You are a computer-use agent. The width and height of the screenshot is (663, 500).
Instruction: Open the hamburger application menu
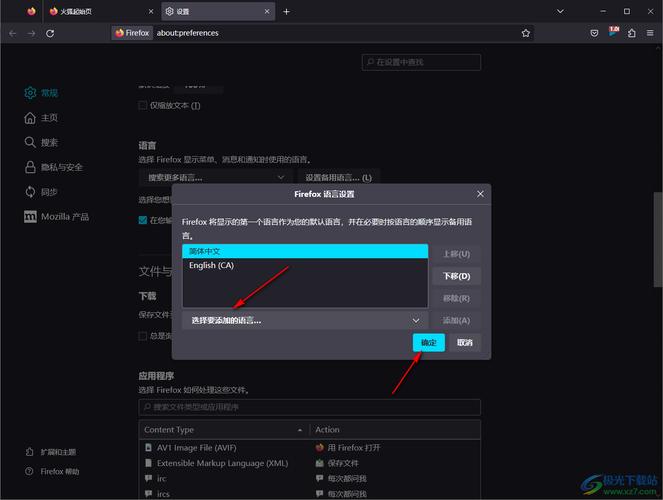tap(650, 33)
